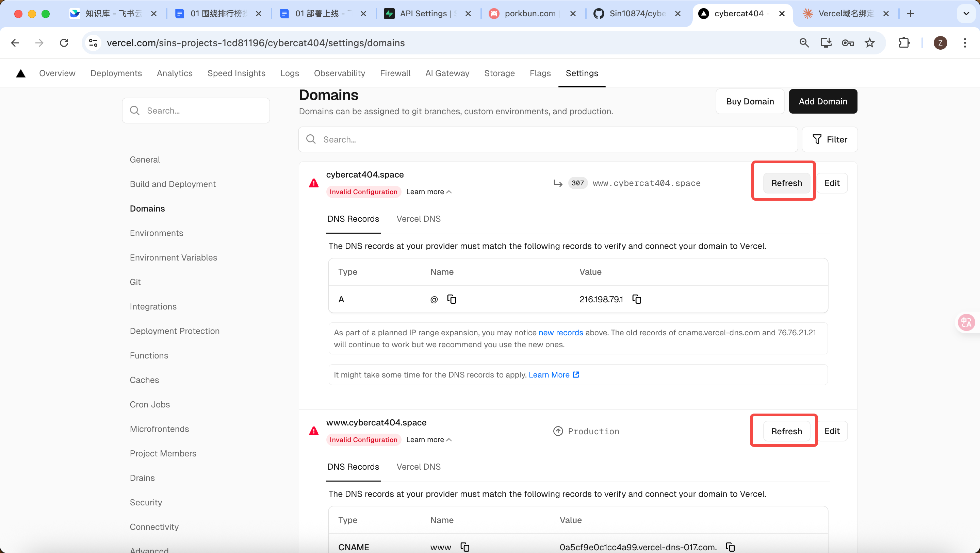Refresh the cybercat404.space domain
The image size is (980, 553).
[786, 183]
